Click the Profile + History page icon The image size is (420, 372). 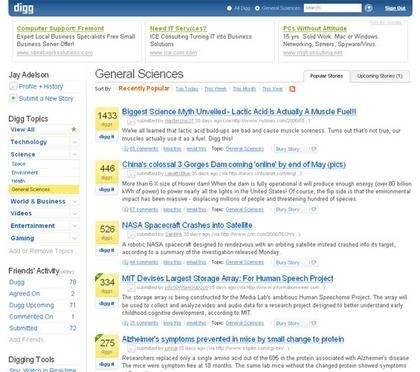(x=13, y=86)
